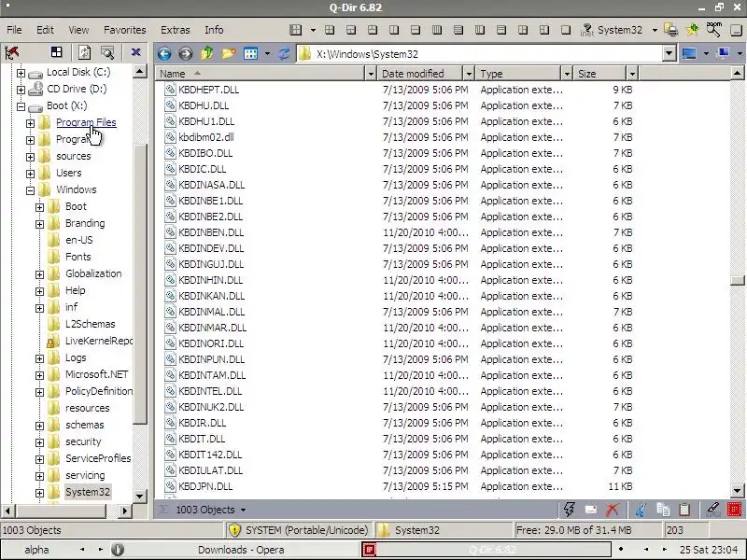The image size is (747, 560).
Task: Cut selection with scissors icon
Action: 641,510
